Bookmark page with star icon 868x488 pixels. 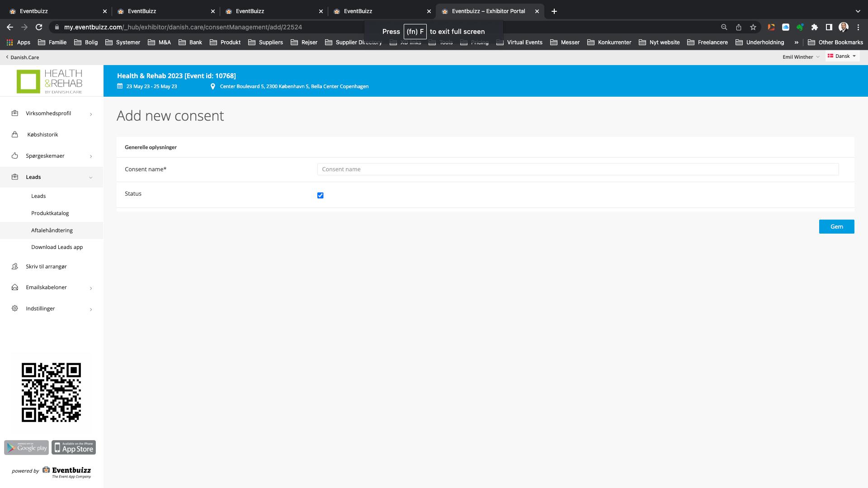tap(753, 27)
